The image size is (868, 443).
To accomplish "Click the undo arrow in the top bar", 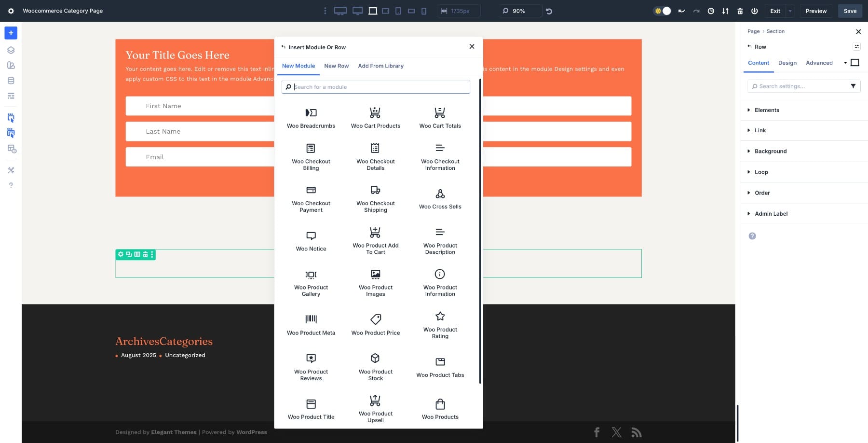I will (681, 11).
